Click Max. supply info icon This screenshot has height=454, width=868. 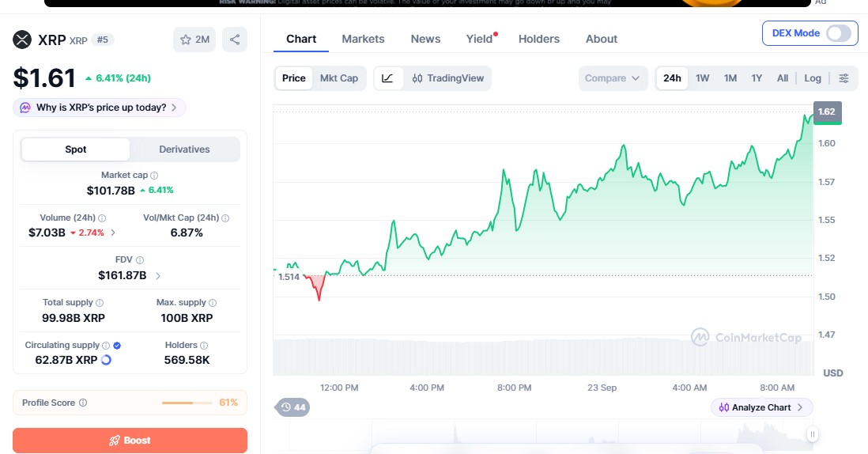pyautogui.click(x=213, y=303)
